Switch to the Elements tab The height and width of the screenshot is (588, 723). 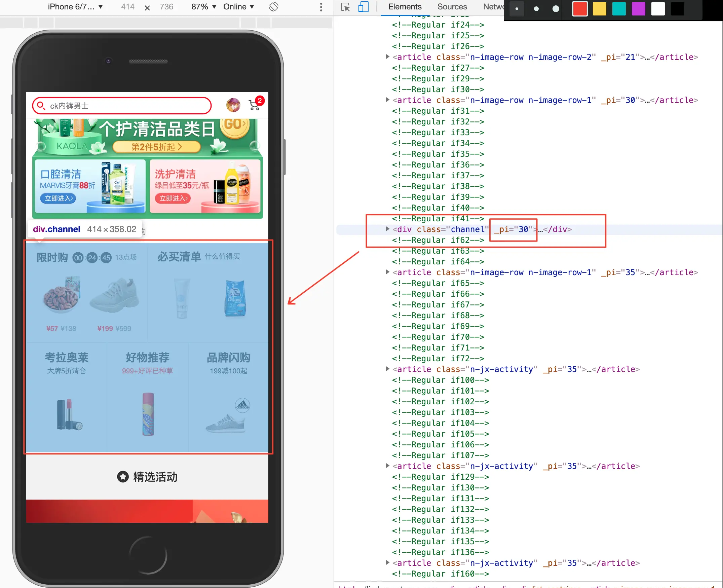pos(405,7)
